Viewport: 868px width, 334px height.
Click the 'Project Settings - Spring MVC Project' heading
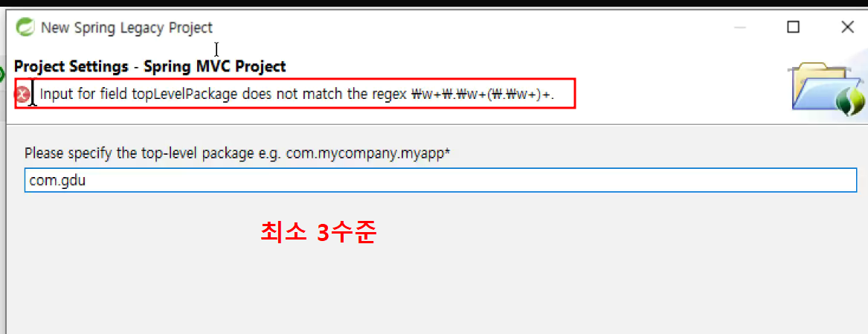(x=150, y=67)
